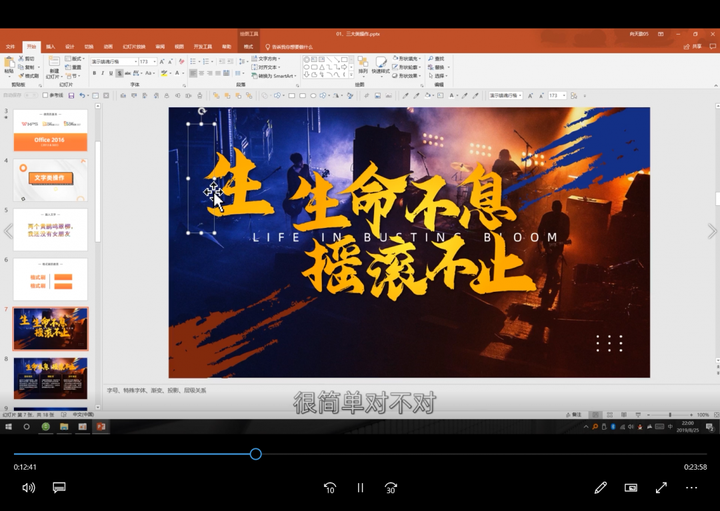
Task: Switch the video to mini view mode
Action: pyautogui.click(x=631, y=488)
